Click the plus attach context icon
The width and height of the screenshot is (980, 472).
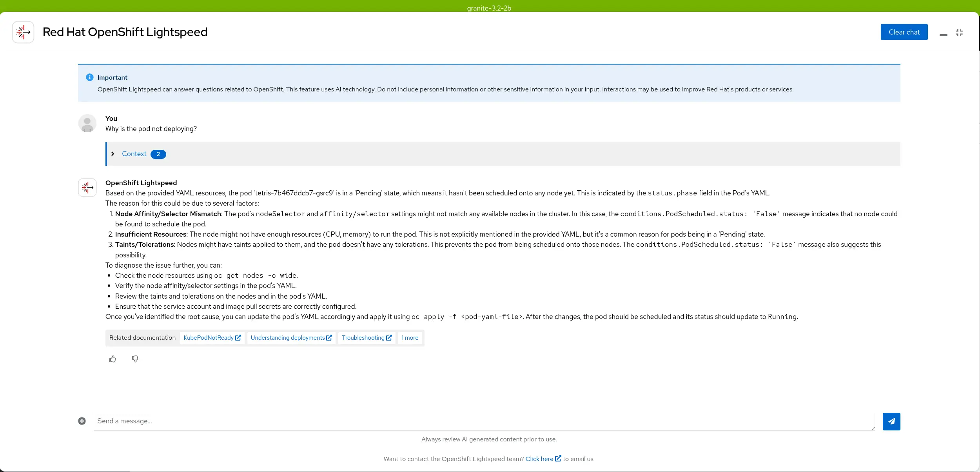click(x=82, y=421)
